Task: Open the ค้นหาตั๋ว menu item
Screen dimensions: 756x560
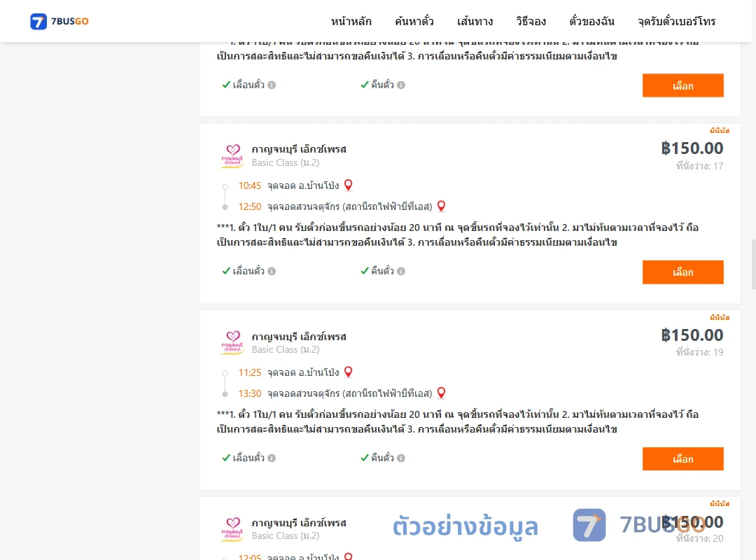Action: [x=414, y=21]
